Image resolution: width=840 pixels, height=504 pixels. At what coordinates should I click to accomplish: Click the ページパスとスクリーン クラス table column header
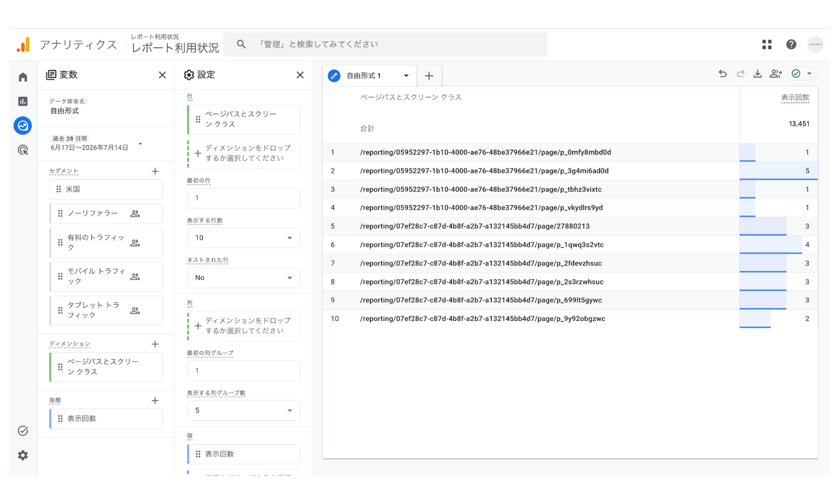click(x=411, y=97)
